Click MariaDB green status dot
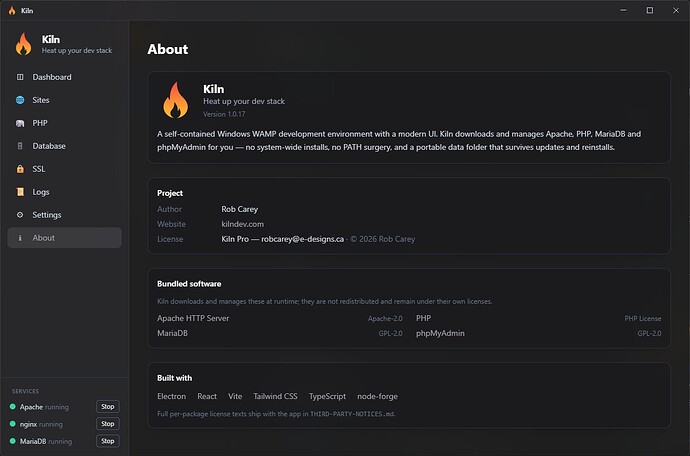The height and width of the screenshot is (456, 690). (x=12, y=441)
